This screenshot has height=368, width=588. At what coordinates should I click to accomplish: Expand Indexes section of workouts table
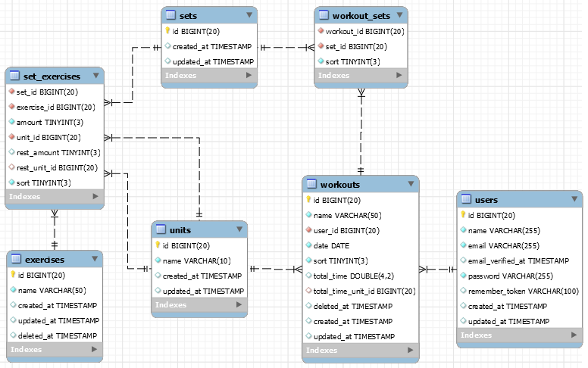click(x=410, y=350)
